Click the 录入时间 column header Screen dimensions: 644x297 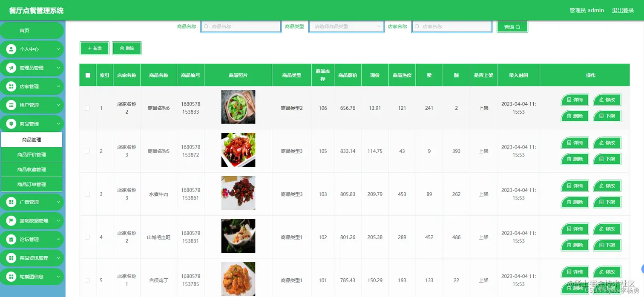pyautogui.click(x=518, y=75)
